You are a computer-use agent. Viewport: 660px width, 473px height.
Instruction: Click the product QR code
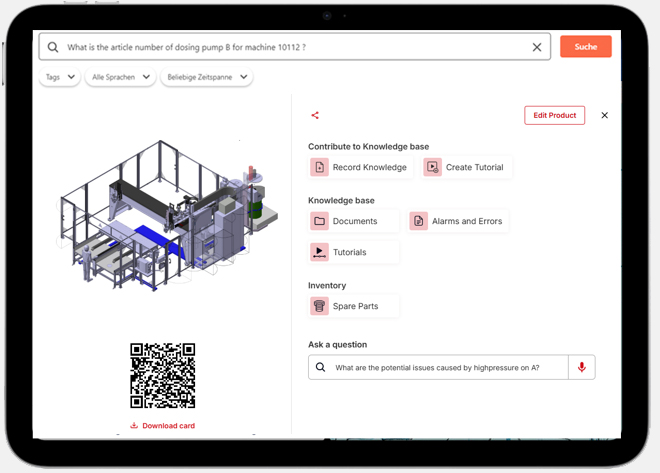162,377
